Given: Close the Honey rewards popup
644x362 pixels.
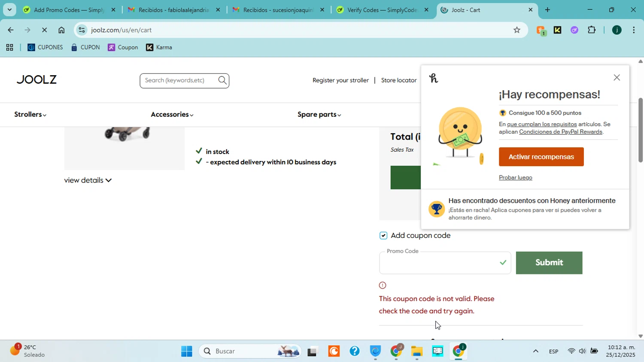Looking at the screenshot, I should [617, 78].
